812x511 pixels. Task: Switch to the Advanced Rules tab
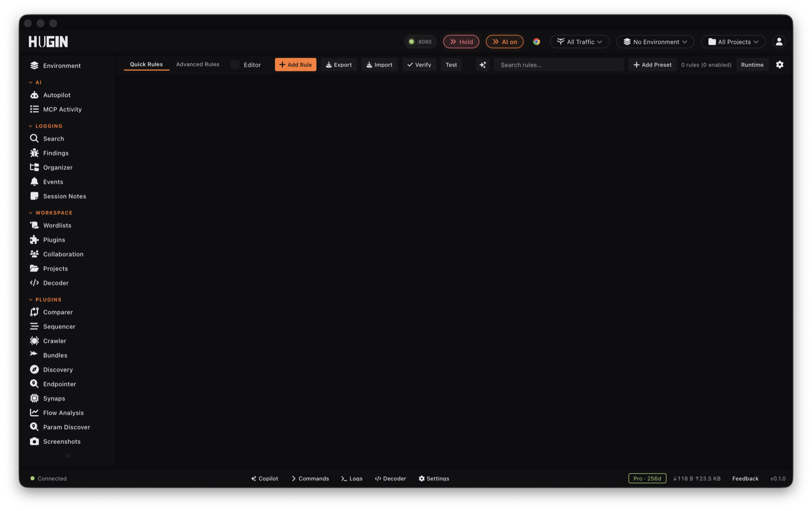197,64
